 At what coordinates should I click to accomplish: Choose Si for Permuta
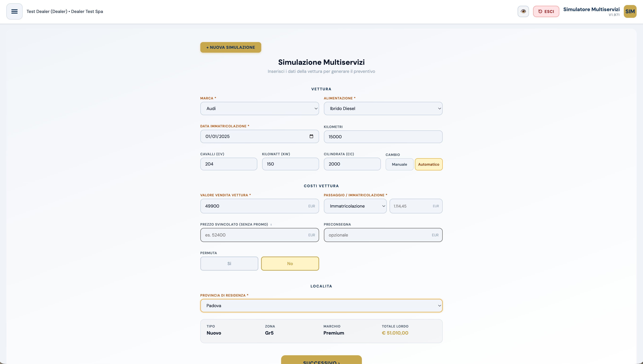229,264
